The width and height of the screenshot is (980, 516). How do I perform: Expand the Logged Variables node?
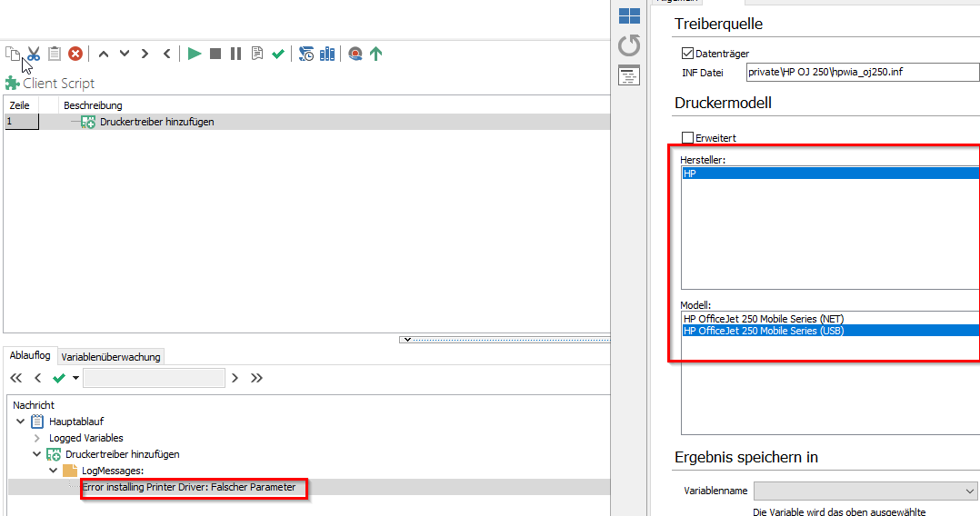(x=36, y=438)
